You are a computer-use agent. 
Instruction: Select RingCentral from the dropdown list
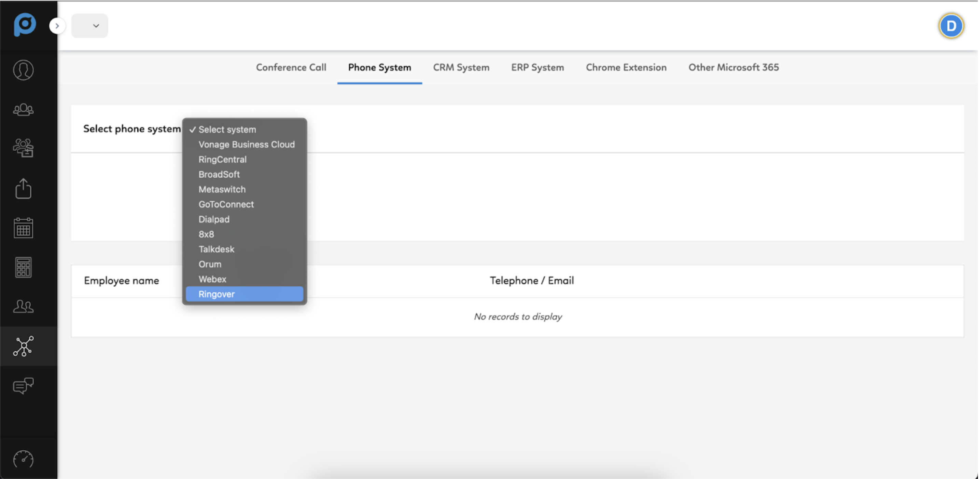(x=244, y=159)
